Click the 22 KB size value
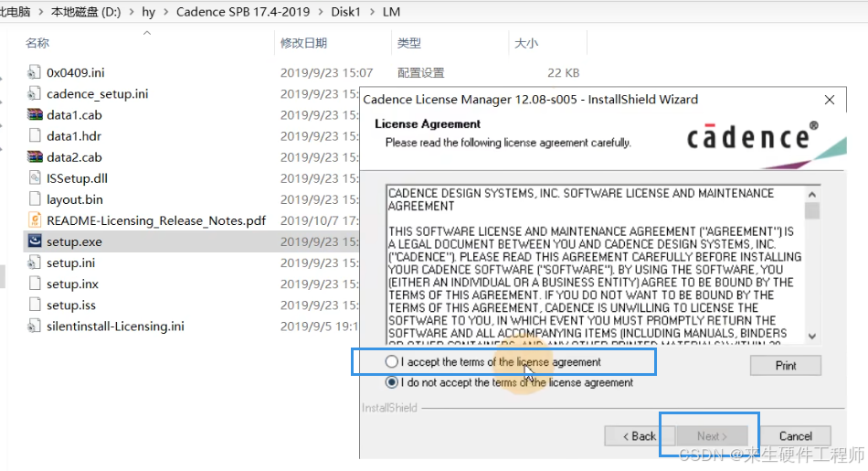The width and height of the screenshot is (868, 471). [564, 72]
